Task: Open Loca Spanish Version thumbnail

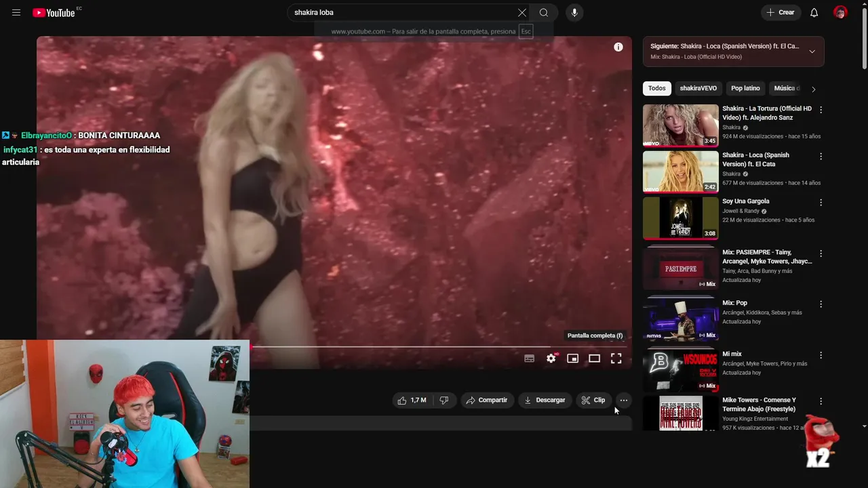Action: click(680, 171)
